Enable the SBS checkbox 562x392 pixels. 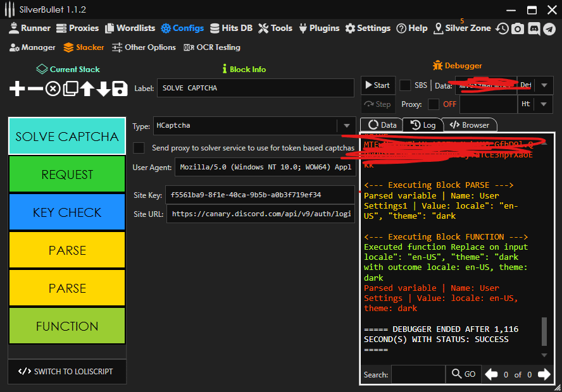pos(405,85)
